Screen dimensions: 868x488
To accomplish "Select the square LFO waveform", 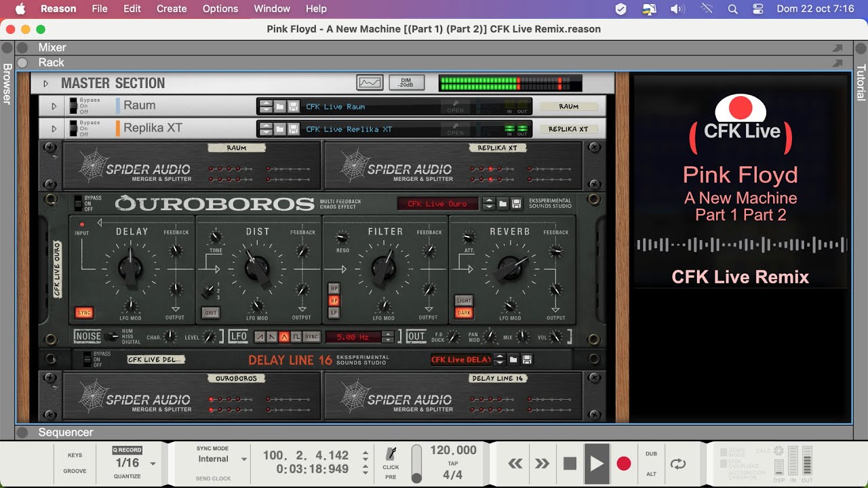I will [296, 336].
